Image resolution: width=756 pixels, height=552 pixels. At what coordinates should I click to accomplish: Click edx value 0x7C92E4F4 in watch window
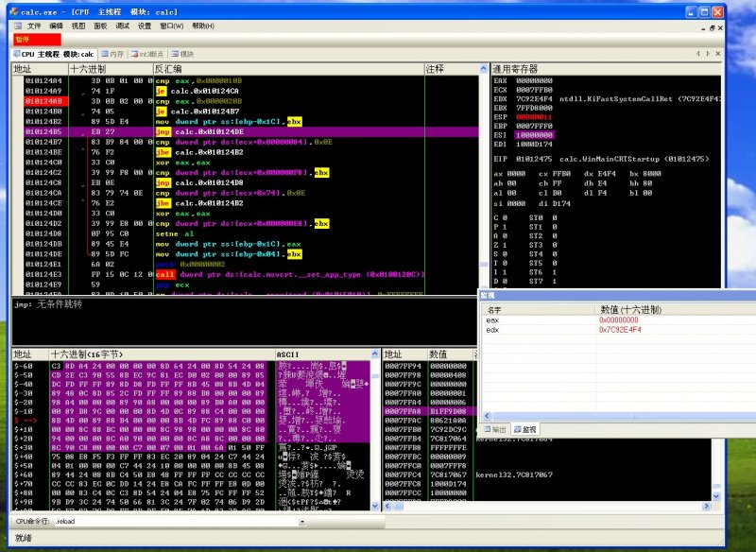coord(620,330)
